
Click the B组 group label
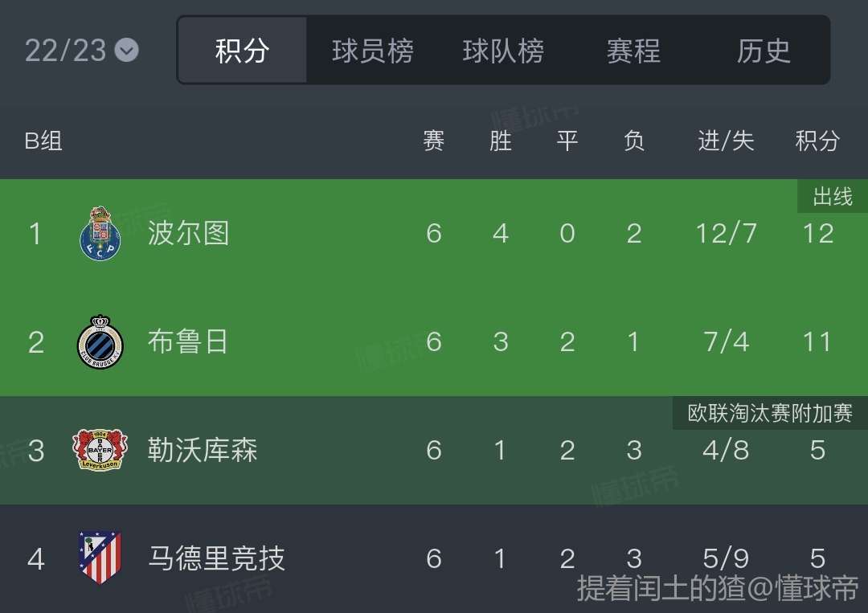[43, 141]
